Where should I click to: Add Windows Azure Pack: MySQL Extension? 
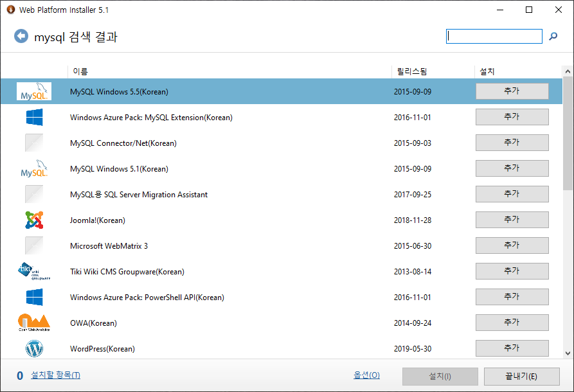[x=512, y=117]
